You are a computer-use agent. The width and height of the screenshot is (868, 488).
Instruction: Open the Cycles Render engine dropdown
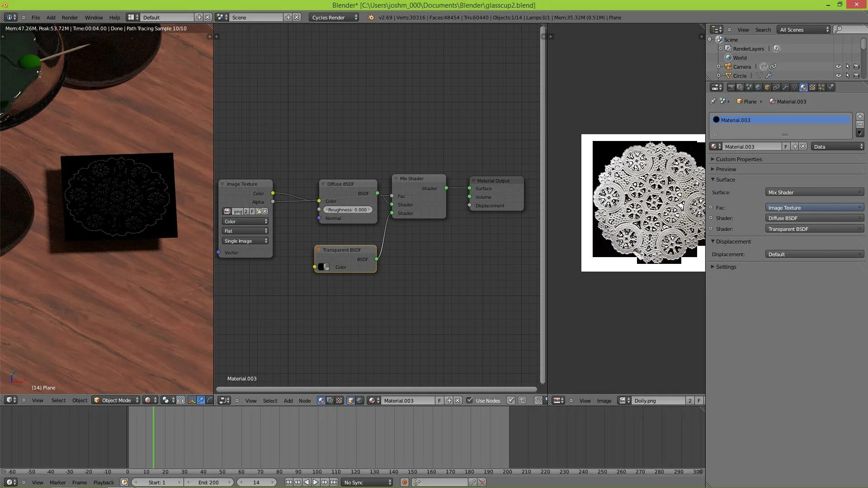coord(334,17)
